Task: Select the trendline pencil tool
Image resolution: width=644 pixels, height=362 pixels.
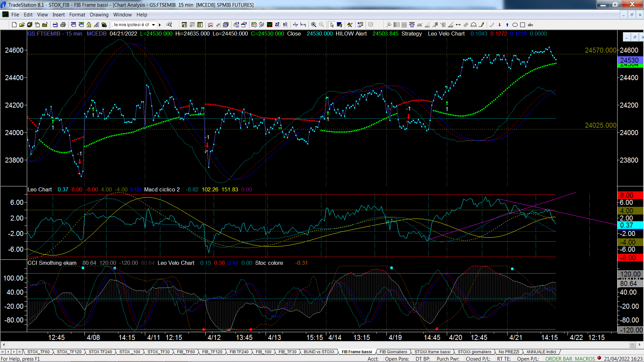Action: tap(481, 25)
